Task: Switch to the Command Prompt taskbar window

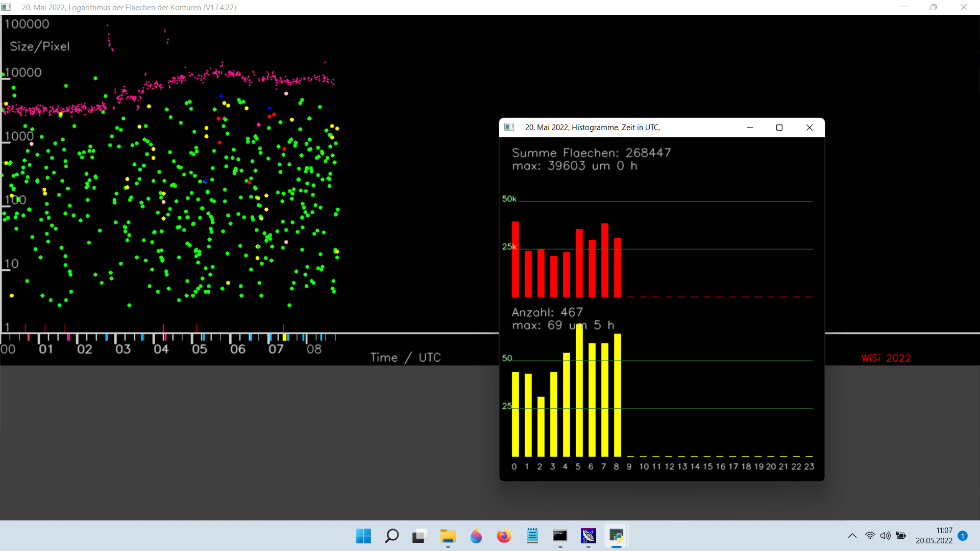Action: (560, 536)
